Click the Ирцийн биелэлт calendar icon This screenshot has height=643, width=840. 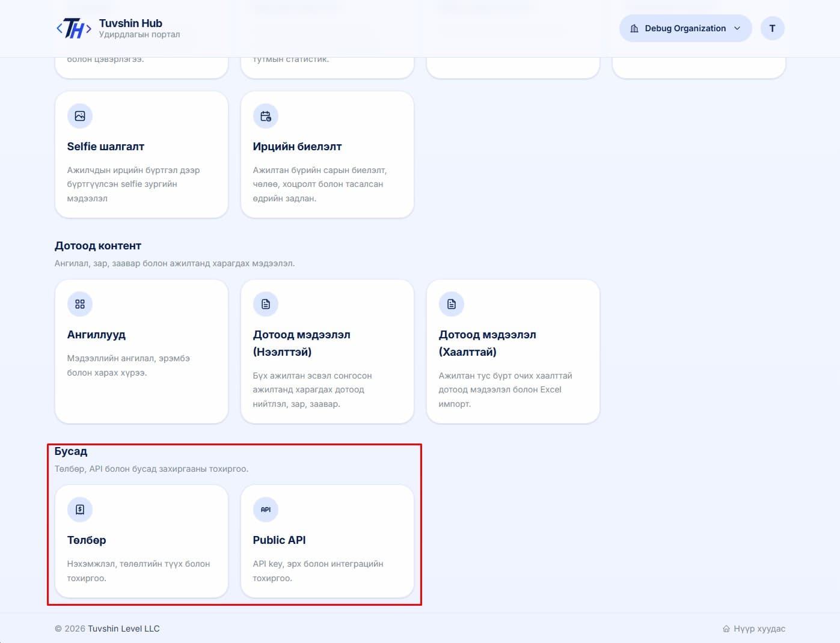(266, 116)
